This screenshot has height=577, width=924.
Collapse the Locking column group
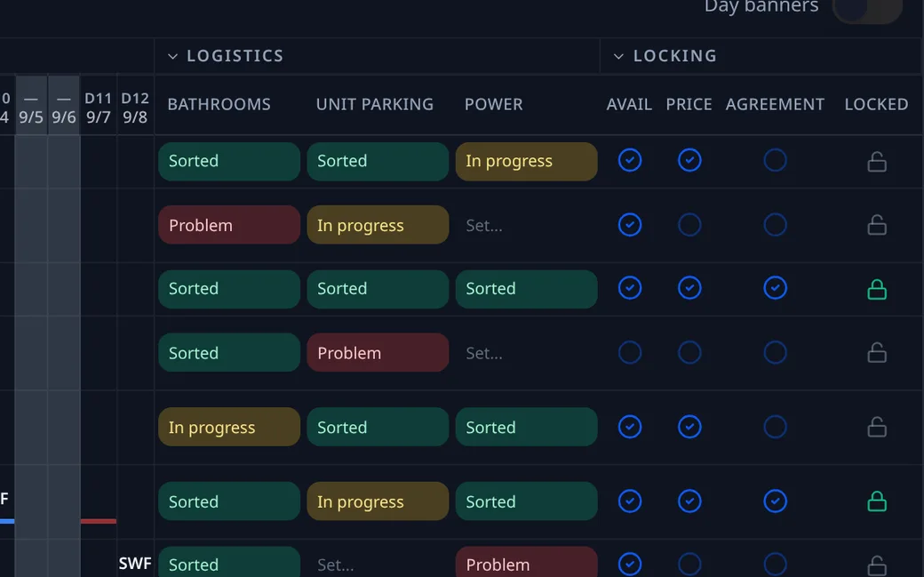pos(618,56)
